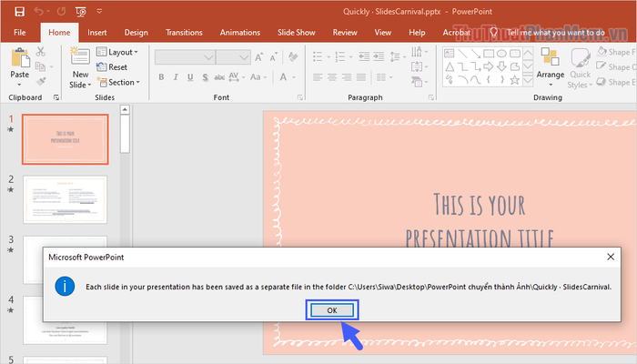Click Decrease Font Size icon
This screenshot has height=364, width=637.
tap(274, 57)
